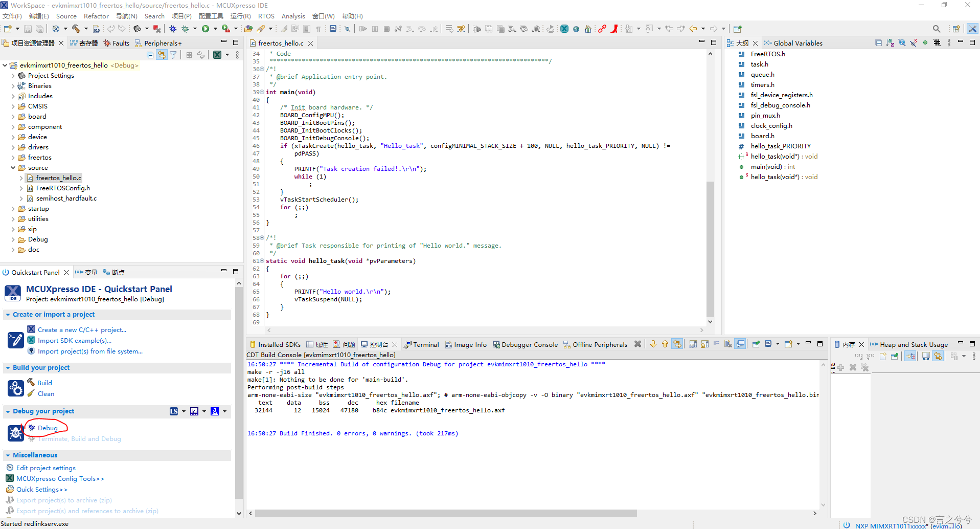This screenshot has height=529, width=980.
Task: Click the hide fields icon in outline toolbar
Action: (902, 43)
